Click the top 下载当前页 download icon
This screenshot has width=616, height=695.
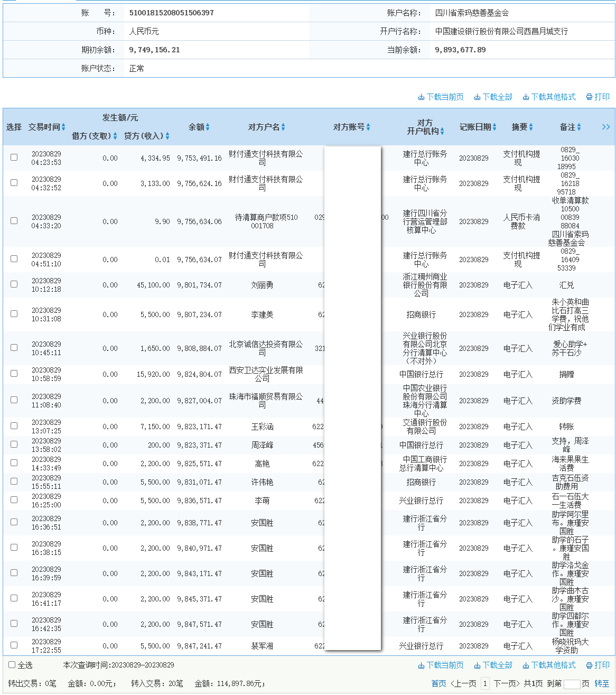tap(421, 97)
